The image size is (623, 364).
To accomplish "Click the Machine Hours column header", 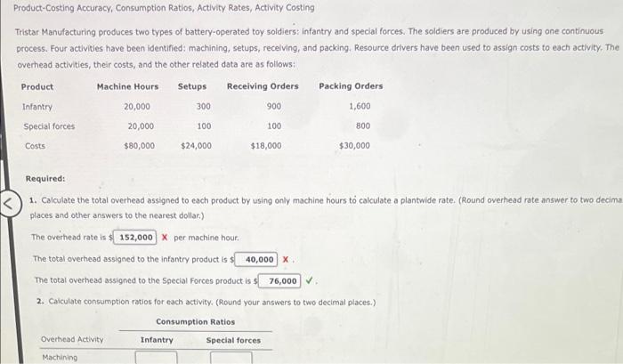I will click(x=127, y=86).
